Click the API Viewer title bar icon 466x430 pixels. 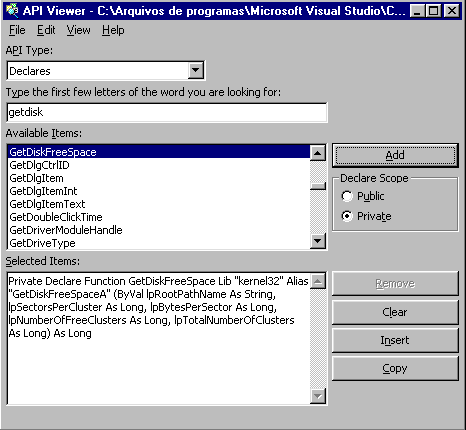[12, 11]
